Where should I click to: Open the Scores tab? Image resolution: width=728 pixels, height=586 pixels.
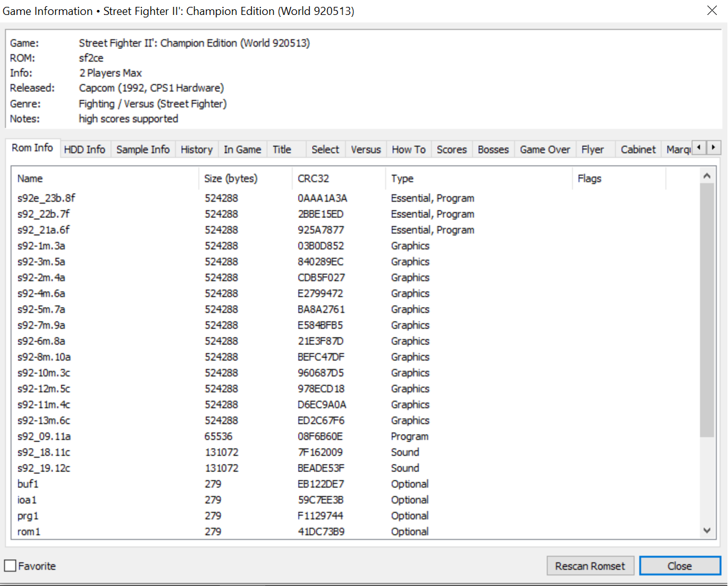pos(451,149)
